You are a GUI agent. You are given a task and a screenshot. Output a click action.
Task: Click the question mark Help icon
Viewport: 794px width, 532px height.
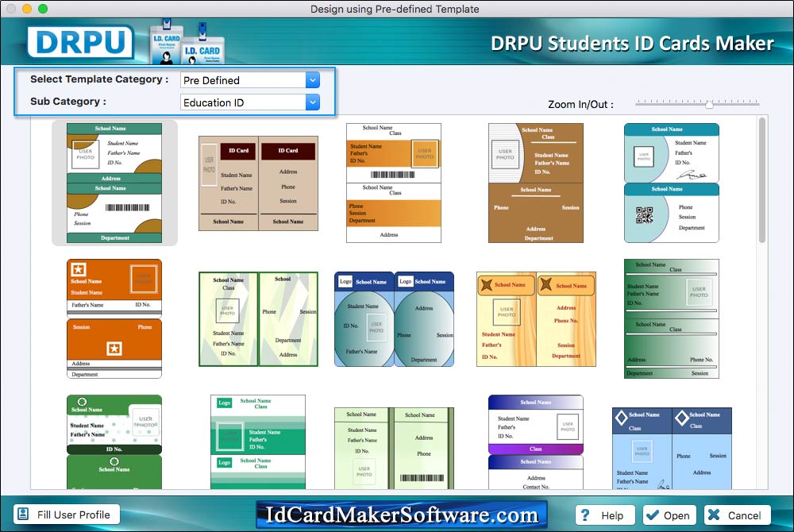tap(585, 515)
